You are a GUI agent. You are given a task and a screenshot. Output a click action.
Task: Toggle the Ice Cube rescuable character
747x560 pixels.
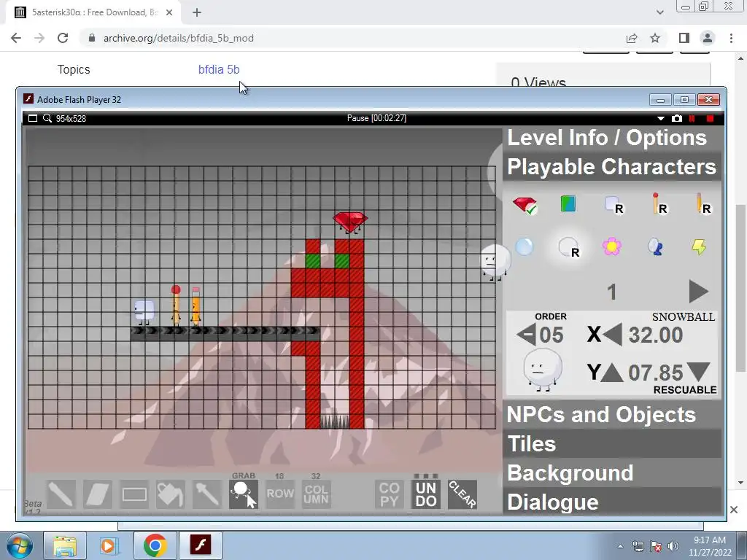[x=614, y=205]
